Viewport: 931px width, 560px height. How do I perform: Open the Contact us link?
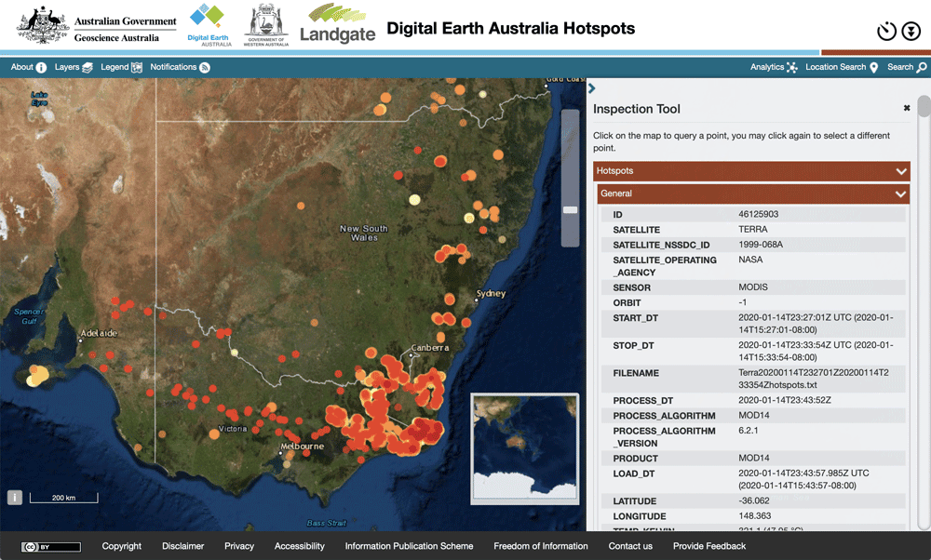coord(630,546)
